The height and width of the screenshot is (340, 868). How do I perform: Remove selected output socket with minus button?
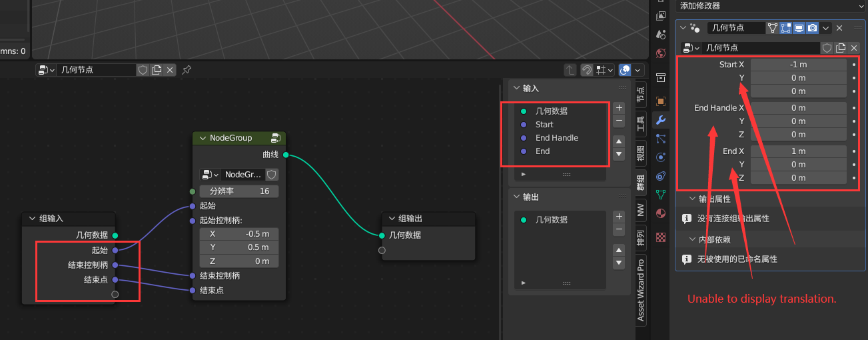pos(619,230)
